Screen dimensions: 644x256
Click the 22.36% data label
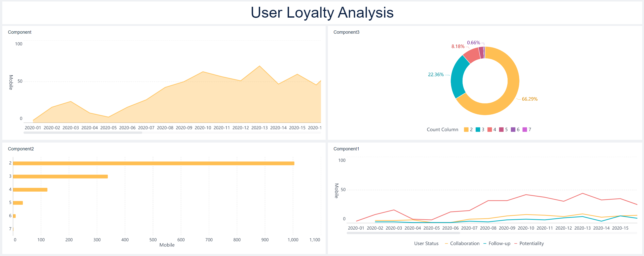pos(436,75)
